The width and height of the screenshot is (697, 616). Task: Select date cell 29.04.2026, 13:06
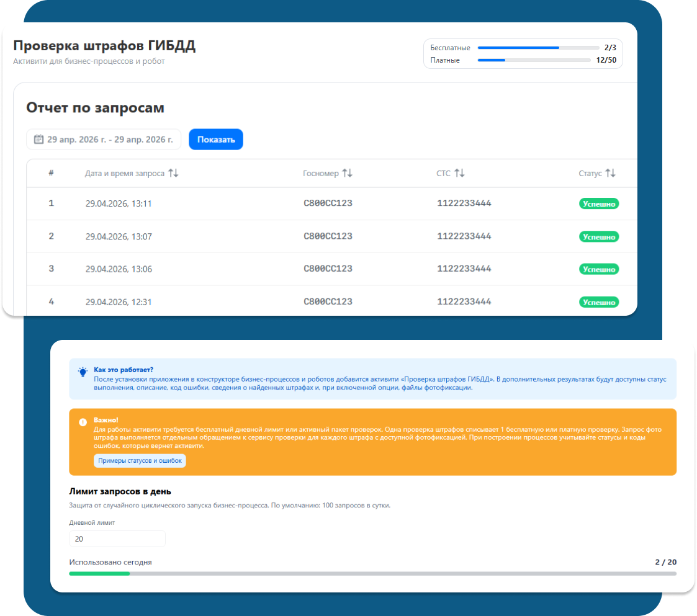pyautogui.click(x=119, y=269)
